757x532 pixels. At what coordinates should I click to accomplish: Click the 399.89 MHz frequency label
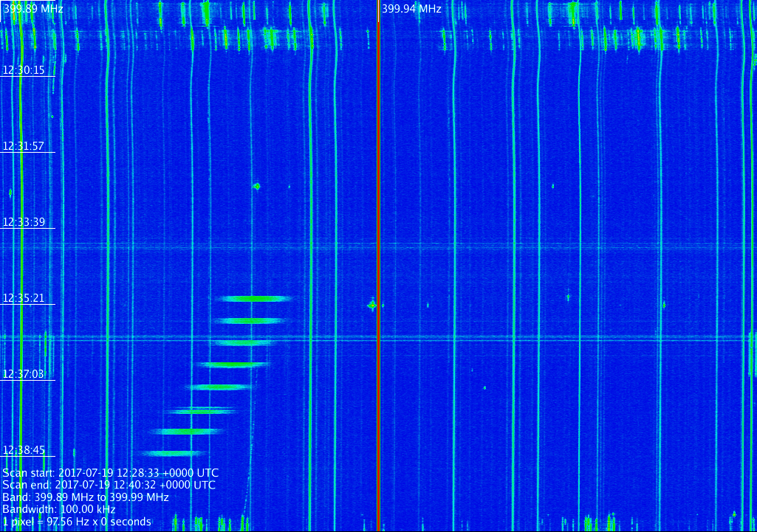click(33, 9)
